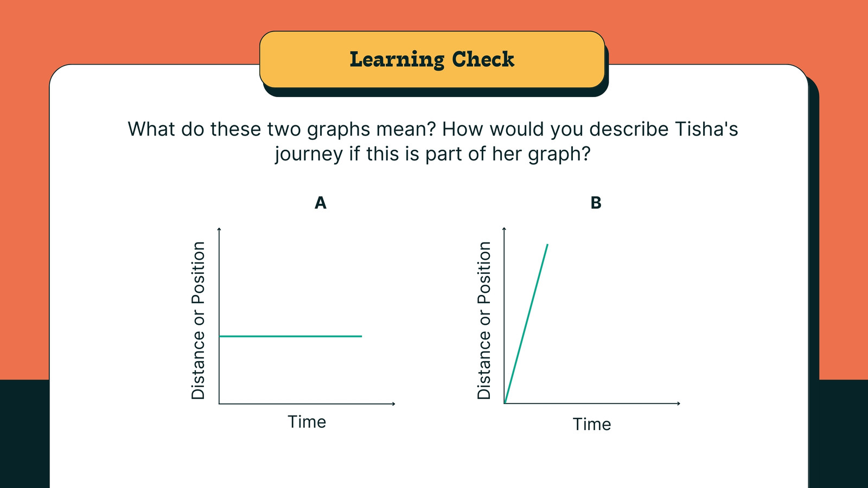Click the Learning Check banner title

432,59
